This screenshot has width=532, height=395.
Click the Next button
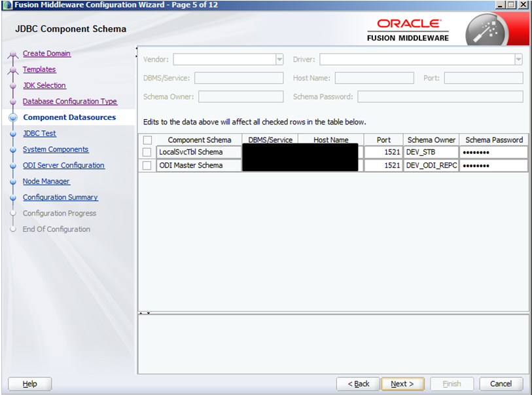click(402, 384)
